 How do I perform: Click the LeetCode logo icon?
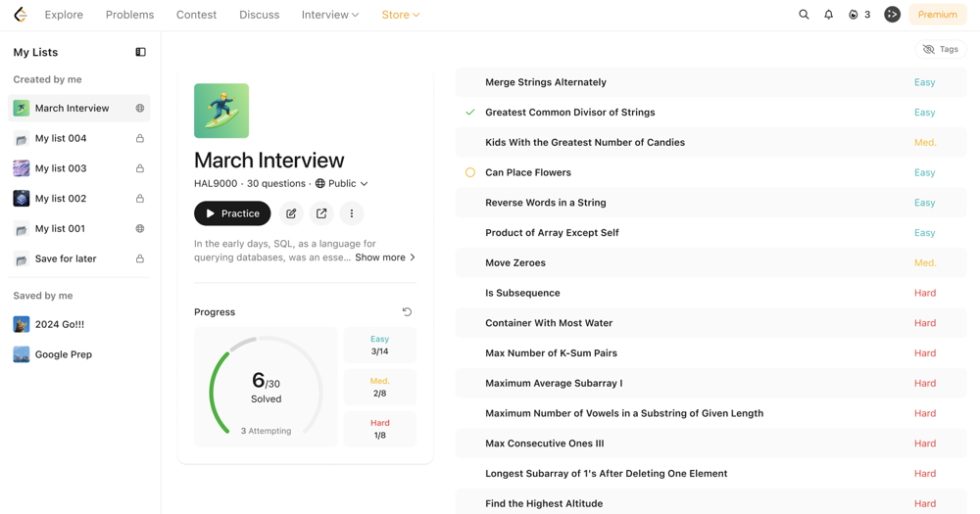point(20,15)
